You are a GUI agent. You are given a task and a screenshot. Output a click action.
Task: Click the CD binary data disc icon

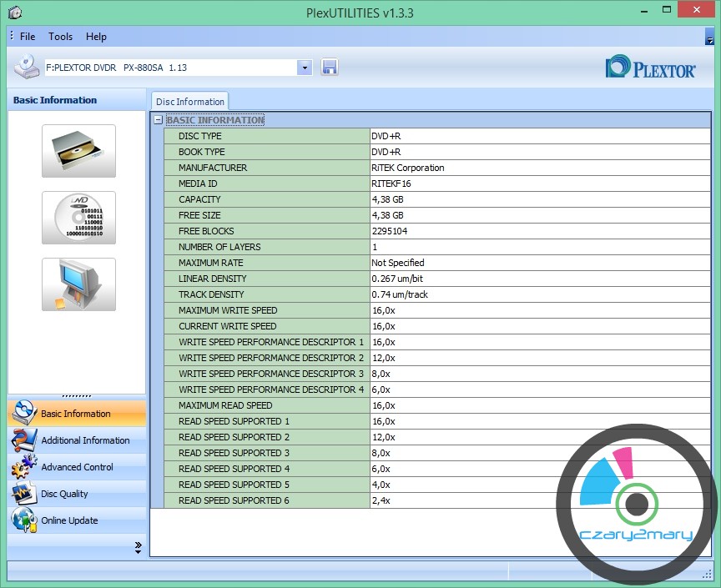(x=78, y=218)
